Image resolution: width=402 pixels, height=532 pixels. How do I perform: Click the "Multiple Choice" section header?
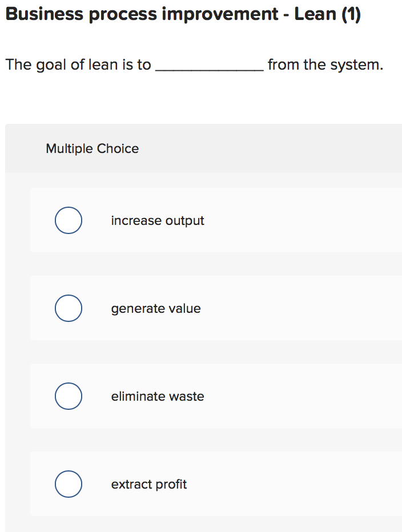92,148
